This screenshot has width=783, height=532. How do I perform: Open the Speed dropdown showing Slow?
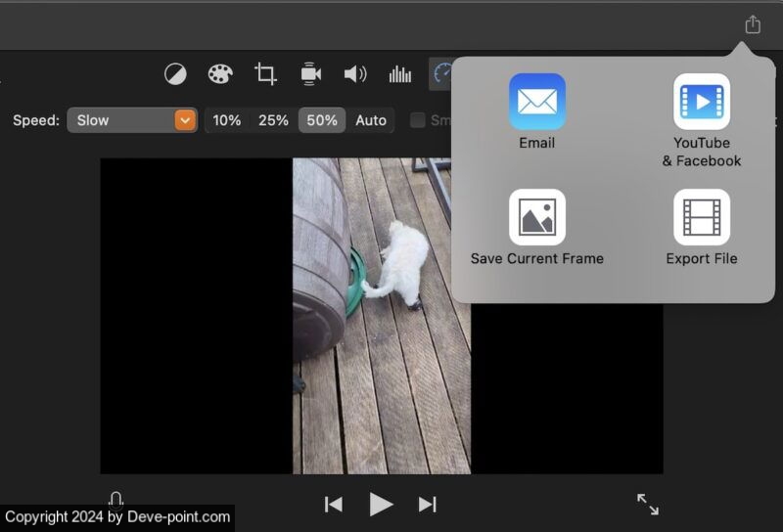[132, 120]
